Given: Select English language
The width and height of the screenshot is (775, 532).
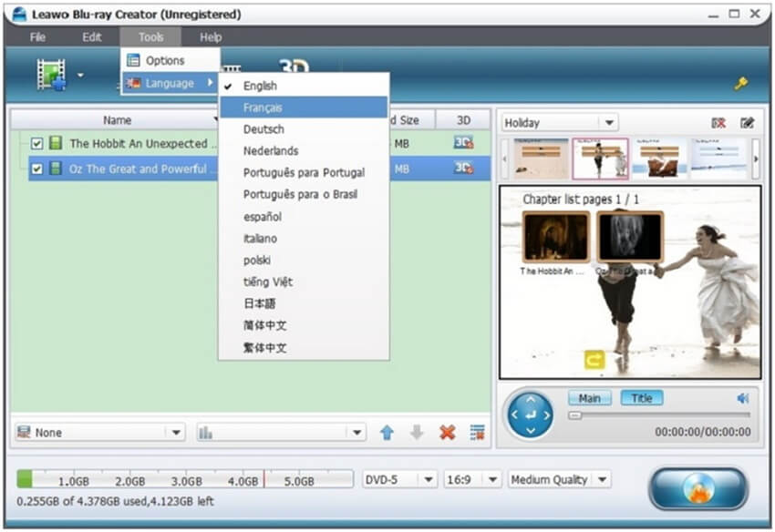Looking at the screenshot, I should pos(304,86).
